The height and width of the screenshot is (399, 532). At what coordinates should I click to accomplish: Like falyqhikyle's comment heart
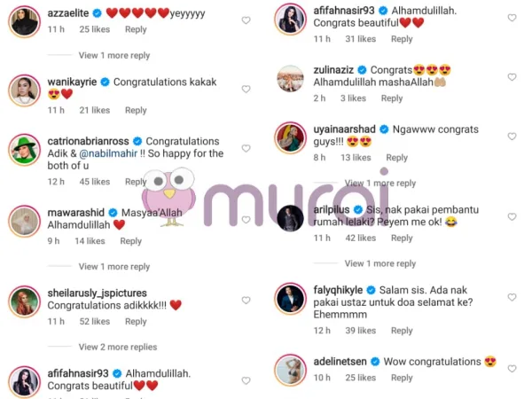[x=512, y=297]
